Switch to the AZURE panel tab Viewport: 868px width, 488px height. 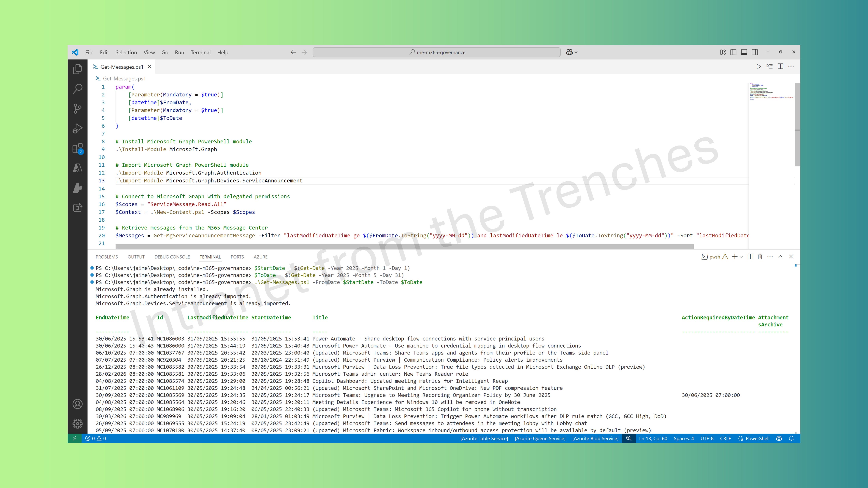pyautogui.click(x=260, y=257)
